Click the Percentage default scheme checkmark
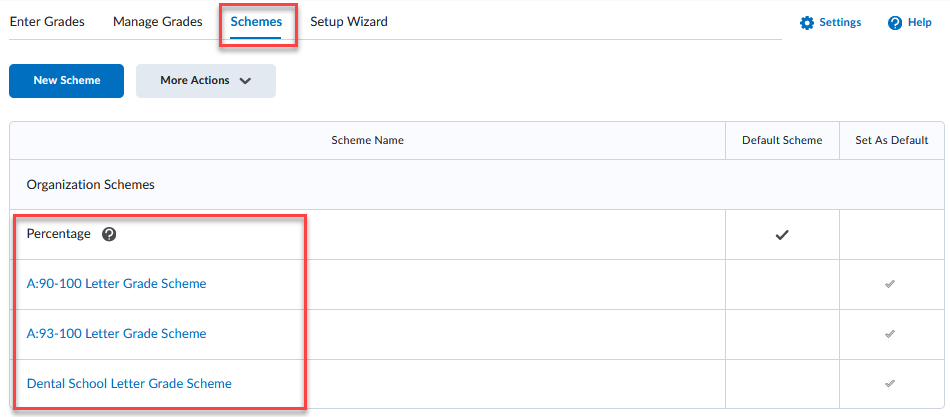Screen dimensions: 950x417 pyautogui.click(x=782, y=234)
